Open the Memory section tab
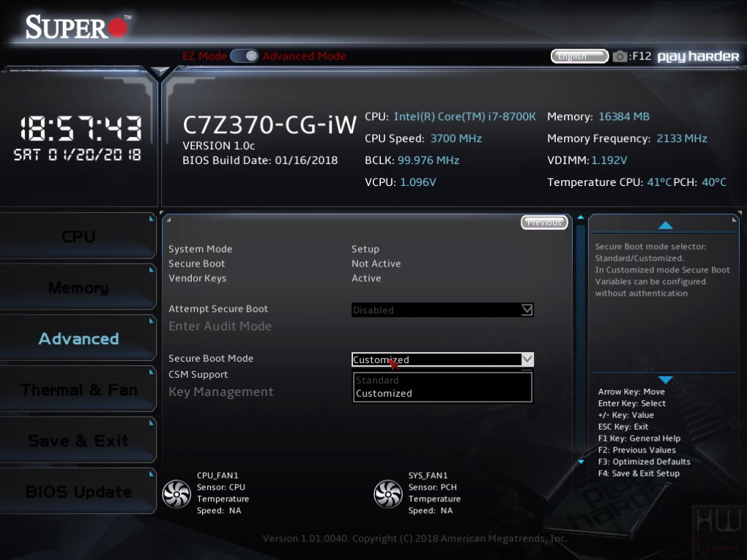The width and height of the screenshot is (747, 560). pyautogui.click(x=78, y=288)
